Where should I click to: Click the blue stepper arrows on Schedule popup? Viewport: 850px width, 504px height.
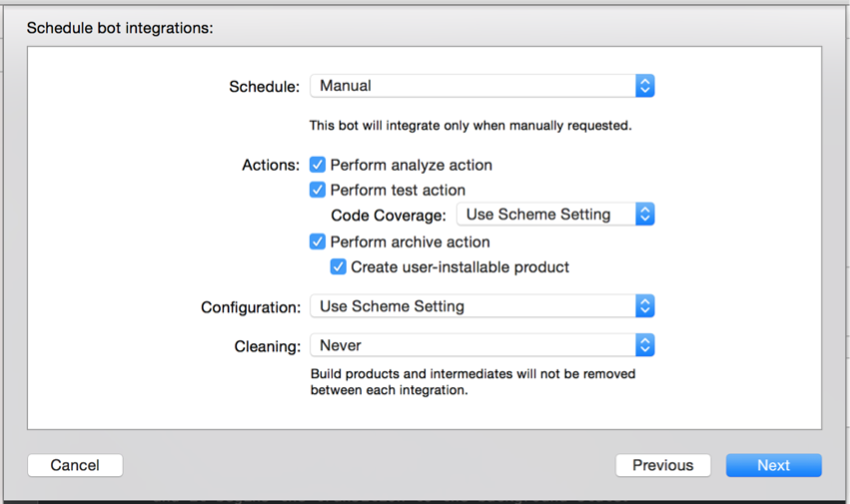tap(645, 86)
